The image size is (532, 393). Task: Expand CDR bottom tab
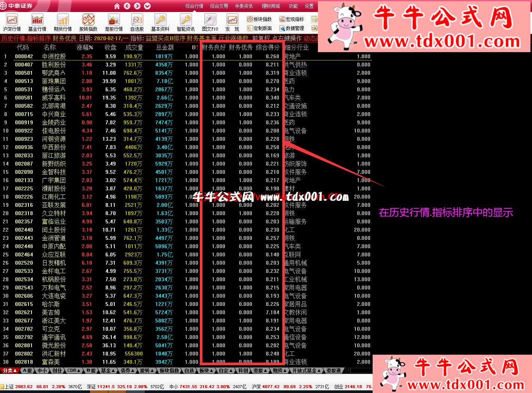(74, 370)
